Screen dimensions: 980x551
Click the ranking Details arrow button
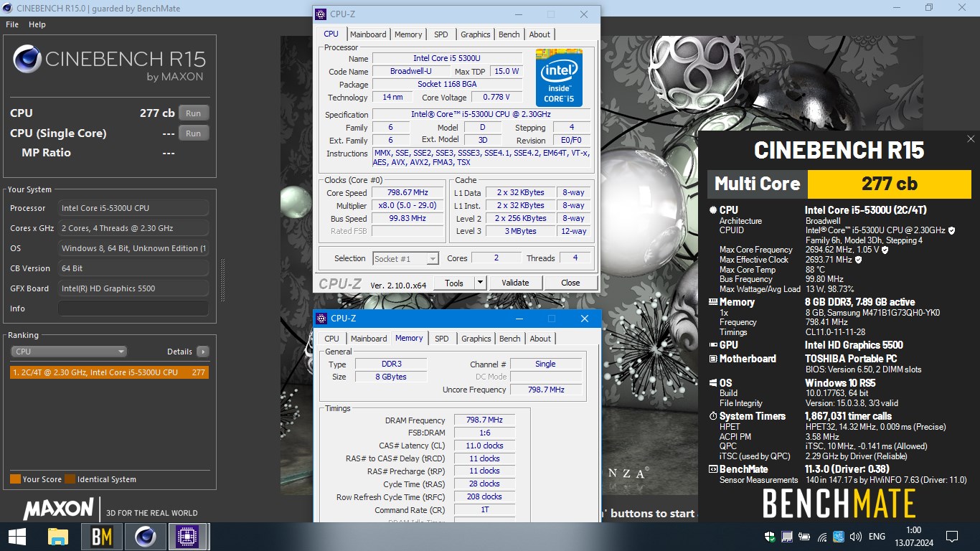(x=203, y=352)
